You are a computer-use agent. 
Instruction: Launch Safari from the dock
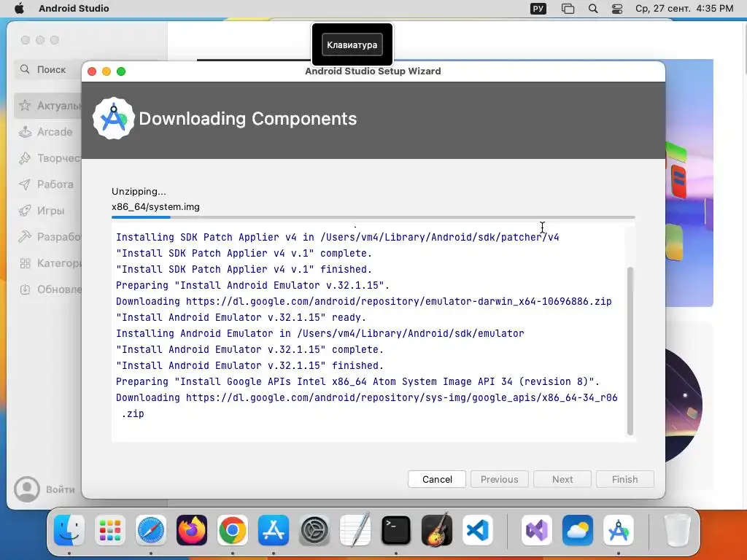coord(151,530)
